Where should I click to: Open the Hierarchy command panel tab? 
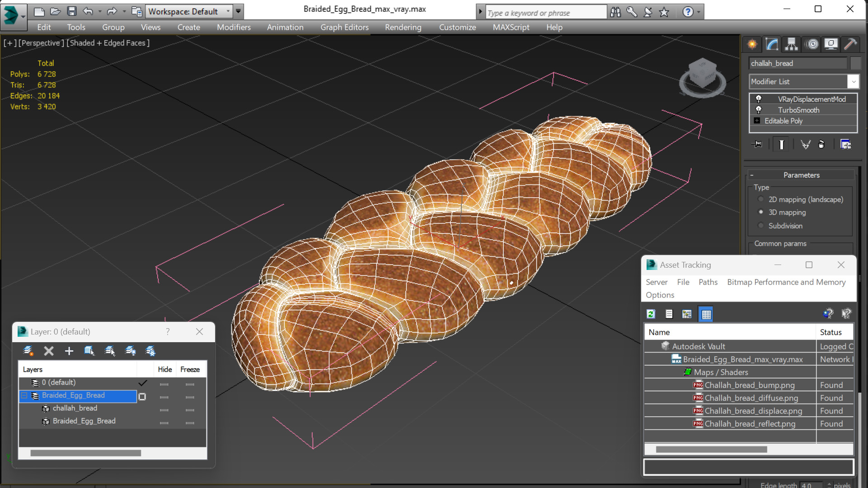click(791, 44)
